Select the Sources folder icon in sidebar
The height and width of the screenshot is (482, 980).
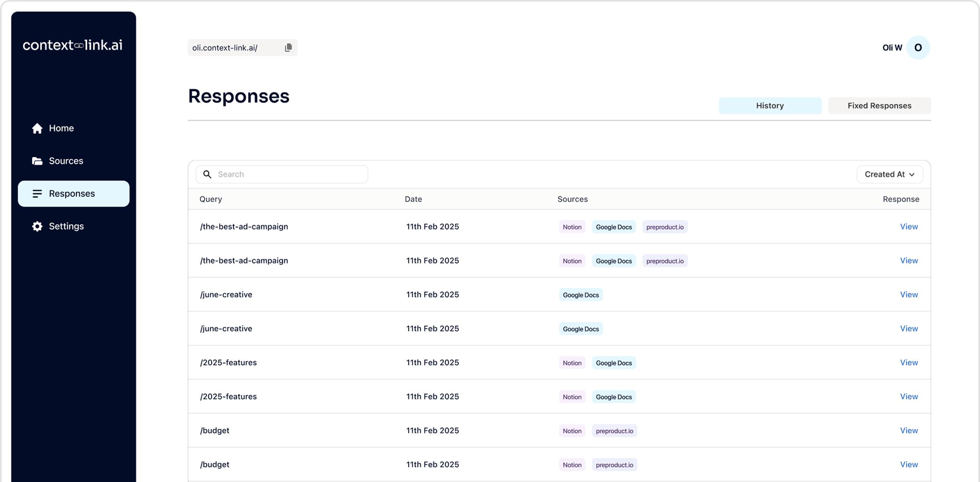[x=37, y=161]
